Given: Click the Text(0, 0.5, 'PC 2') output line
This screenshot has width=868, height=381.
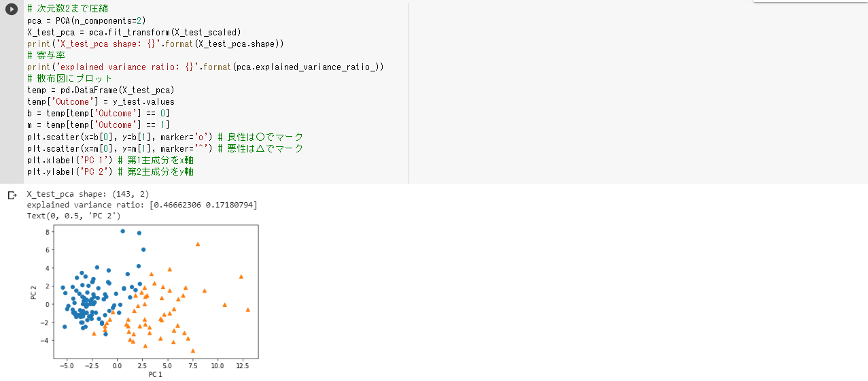Looking at the screenshot, I should click(74, 216).
